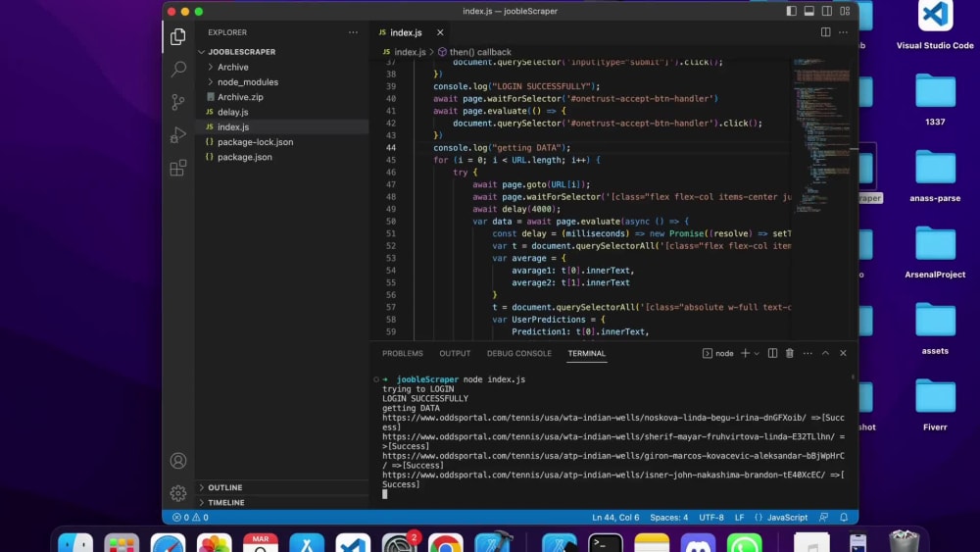The width and height of the screenshot is (980, 552).
Task: Click line 44 console.log getting DATA
Action: (502, 147)
